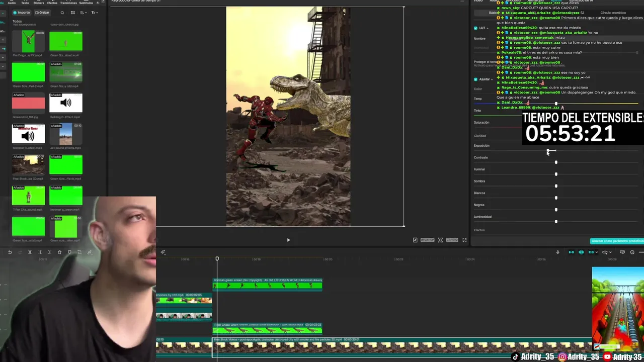644x362 pixels.
Task: Open the Audio tab in top bar
Action: pyautogui.click(x=12, y=3)
